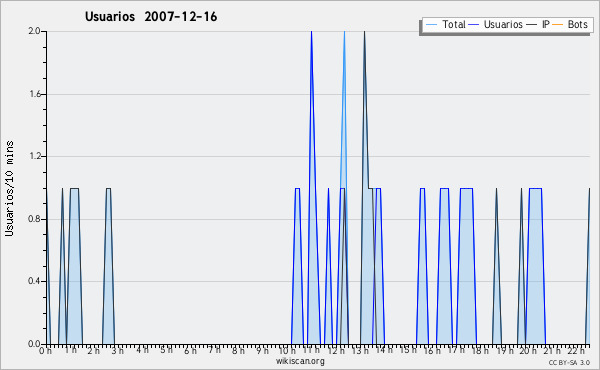The width and height of the screenshot is (600, 370).
Task: Click the 8 h x-axis label
Action: (238, 351)
